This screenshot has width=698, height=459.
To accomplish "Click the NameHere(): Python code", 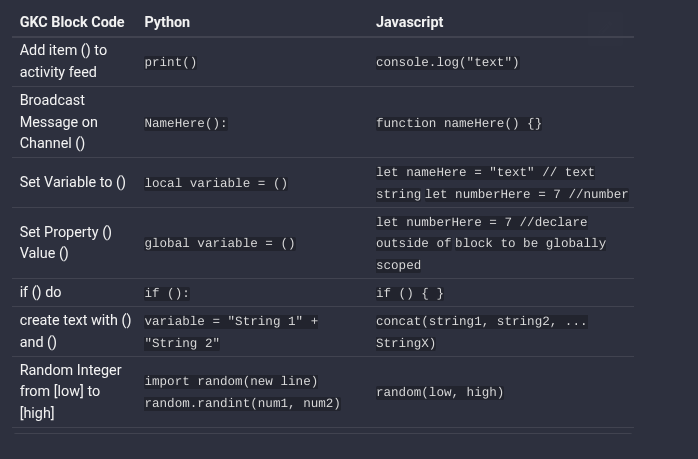I will (186, 123).
